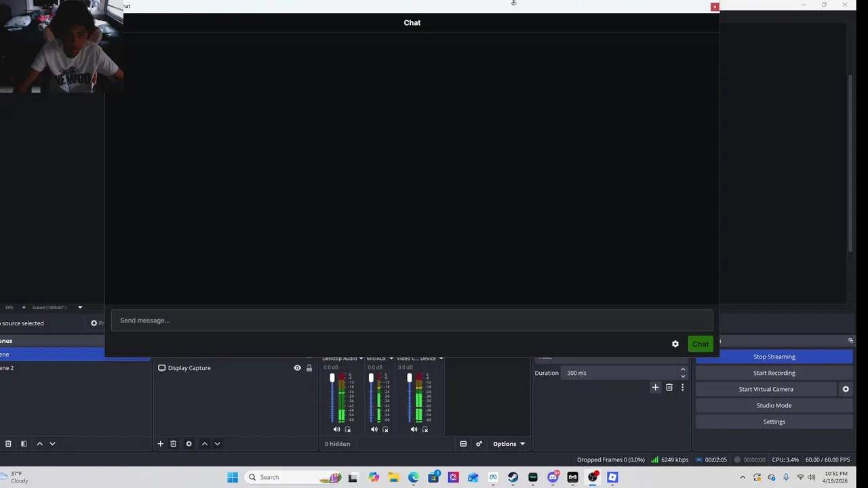Mute the Mic/Aux speaker icon
The image size is (868, 488).
click(x=374, y=430)
